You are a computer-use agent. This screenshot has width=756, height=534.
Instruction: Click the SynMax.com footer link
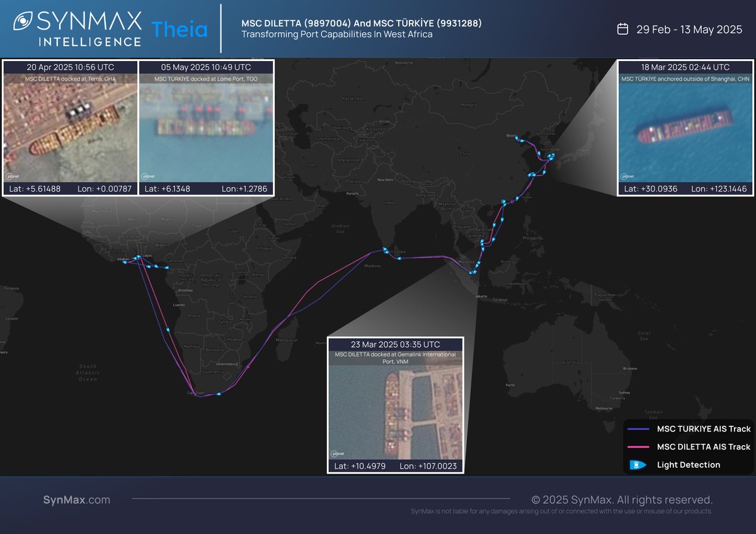pos(76,500)
